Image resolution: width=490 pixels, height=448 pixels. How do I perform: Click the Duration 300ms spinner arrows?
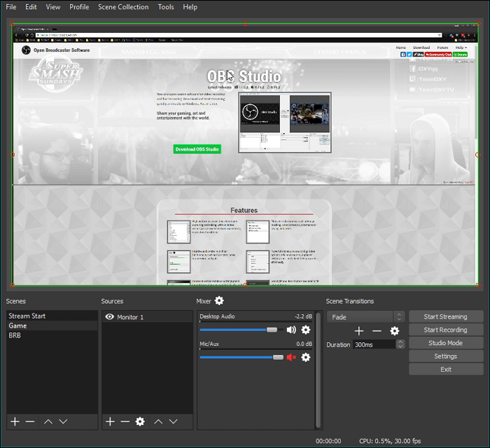click(400, 344)
